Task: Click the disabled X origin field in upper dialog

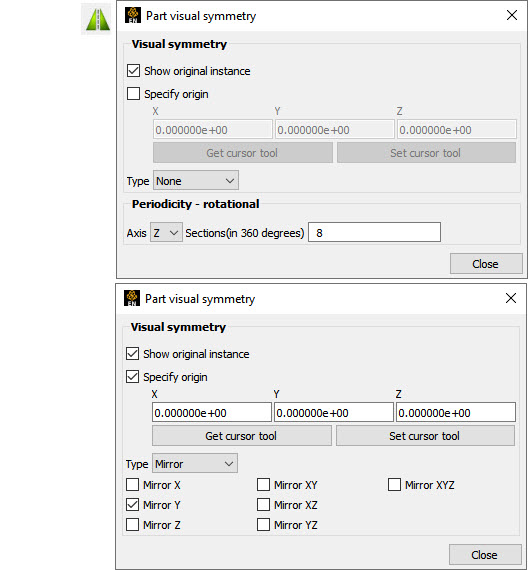Action: [x=213, y=129]
